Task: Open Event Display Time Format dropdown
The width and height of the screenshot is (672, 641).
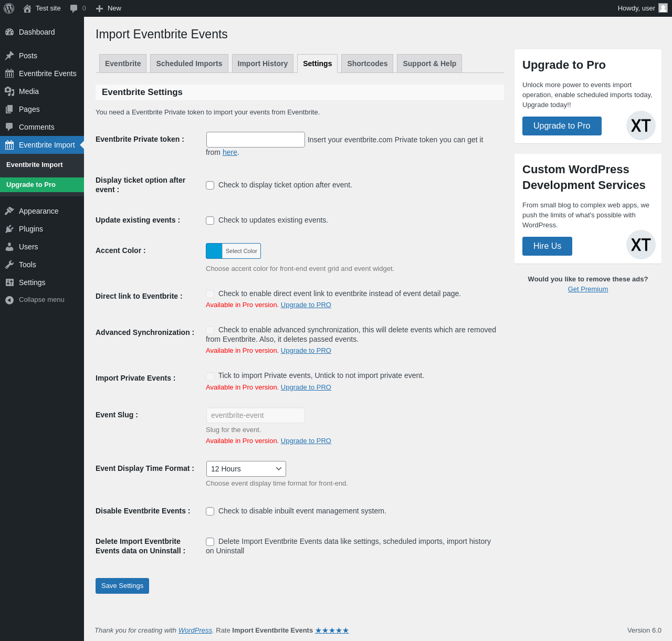Action: click(246, 469)
